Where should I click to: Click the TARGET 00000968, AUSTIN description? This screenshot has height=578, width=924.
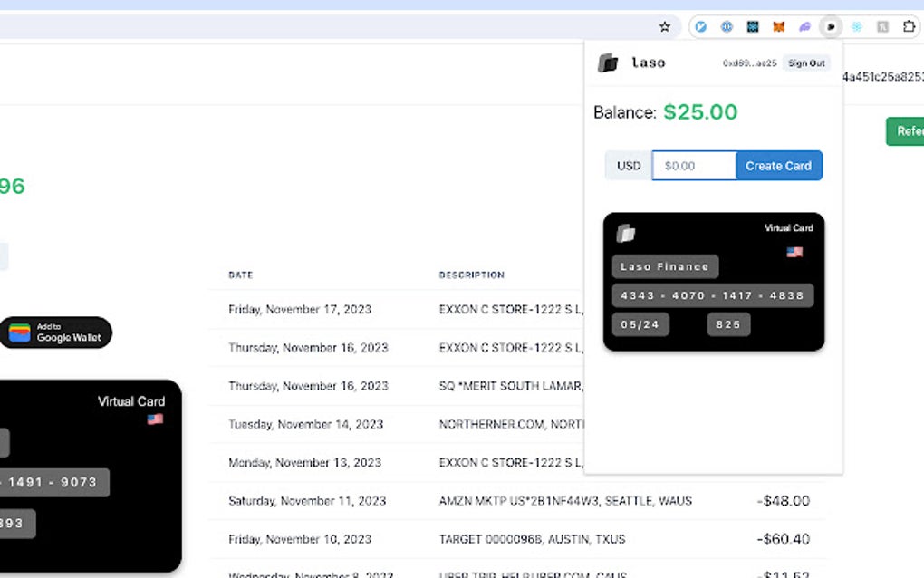click(x=532, y=539)
